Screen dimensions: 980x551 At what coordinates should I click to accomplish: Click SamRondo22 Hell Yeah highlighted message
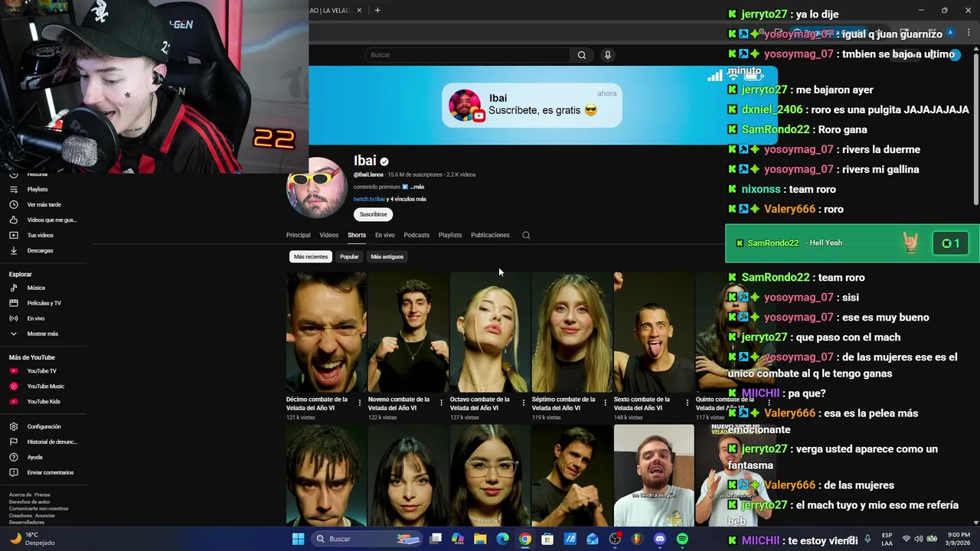[x=852, y=243]
